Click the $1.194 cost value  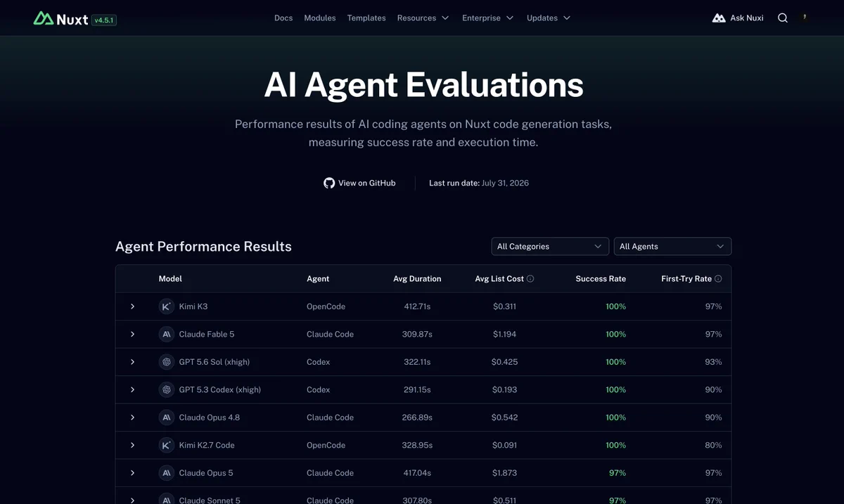click(x=504, y=335)
